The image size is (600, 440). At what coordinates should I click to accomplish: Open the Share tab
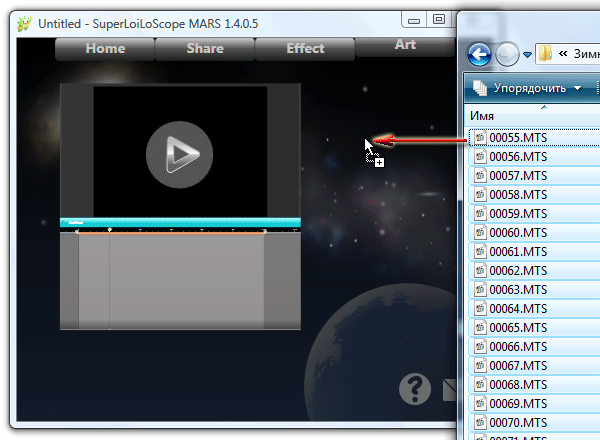pos(205,49)
